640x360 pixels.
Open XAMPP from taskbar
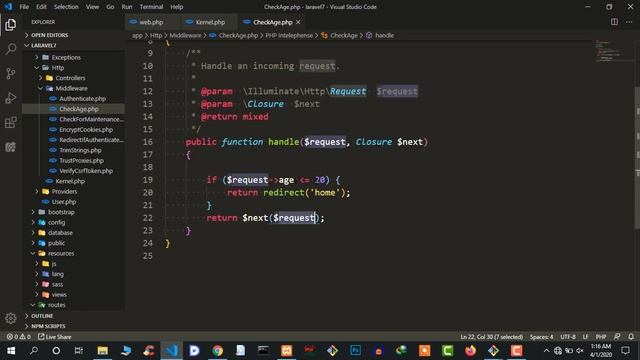point(287,351)
